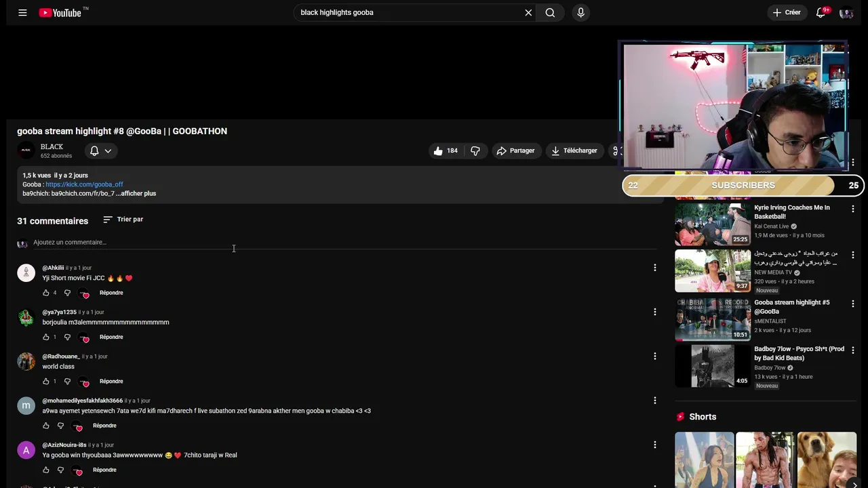This screenshot has width=868, height=488.
Task: Open Badboy 7low Psyco Sh*t title
Action: pyautogui.click(x=799, y=353)
